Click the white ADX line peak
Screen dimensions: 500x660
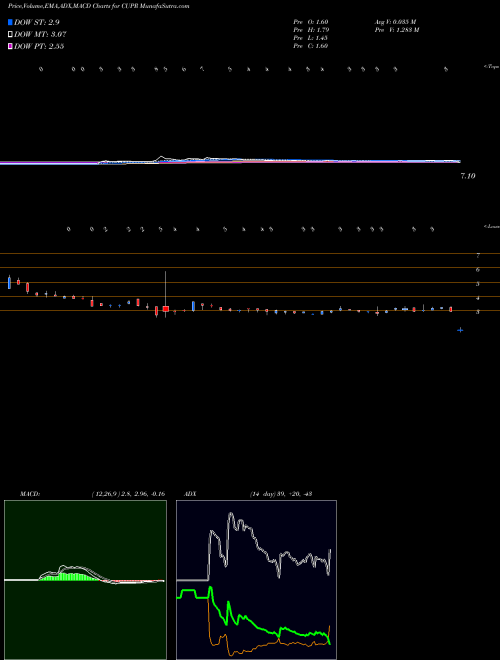point(231,514)
